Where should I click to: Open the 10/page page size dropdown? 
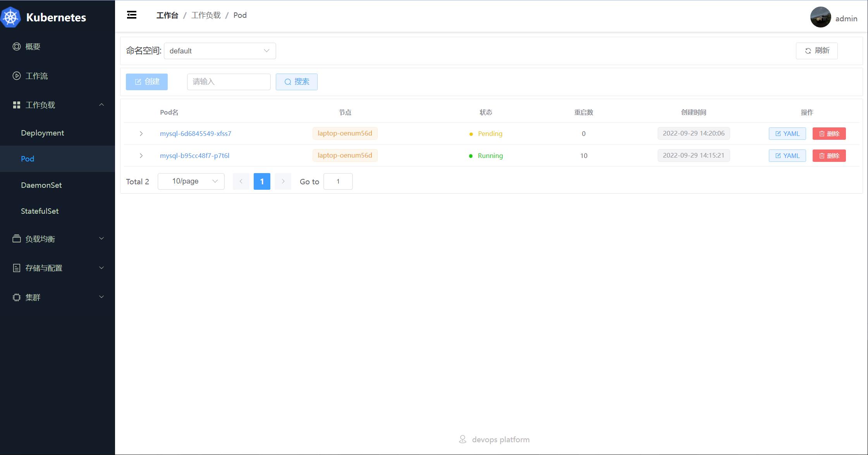(x=191, y=181)
